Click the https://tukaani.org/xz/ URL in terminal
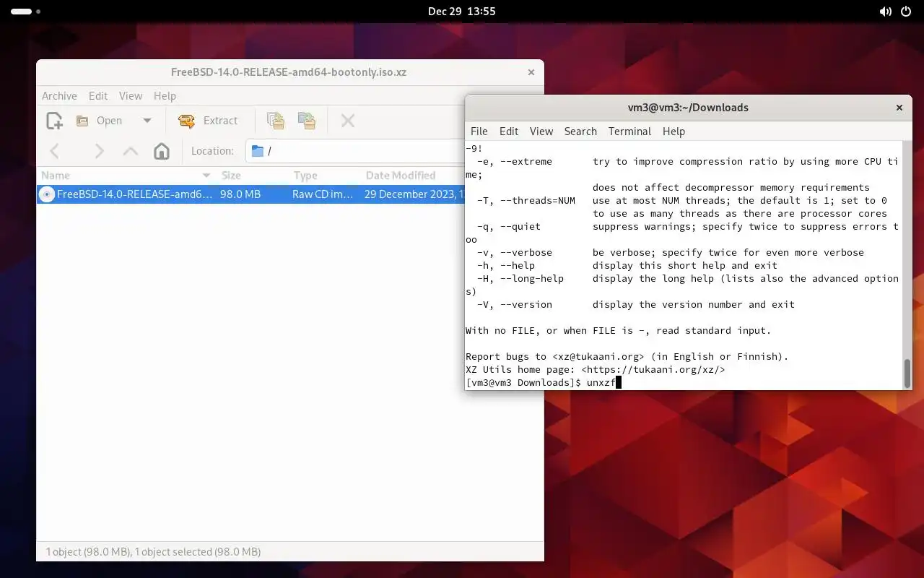This screenshot has width=924, height=578. pyautogui.click(x=653, y=370)
